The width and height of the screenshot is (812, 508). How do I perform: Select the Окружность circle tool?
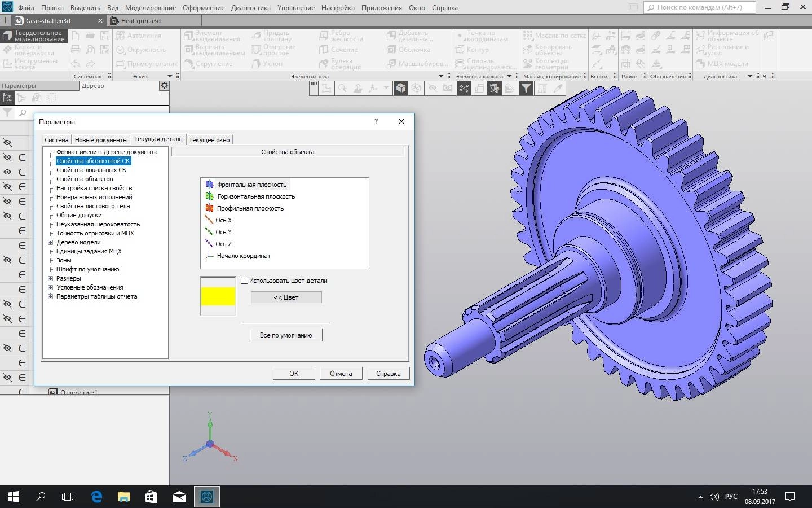[141, 50]
